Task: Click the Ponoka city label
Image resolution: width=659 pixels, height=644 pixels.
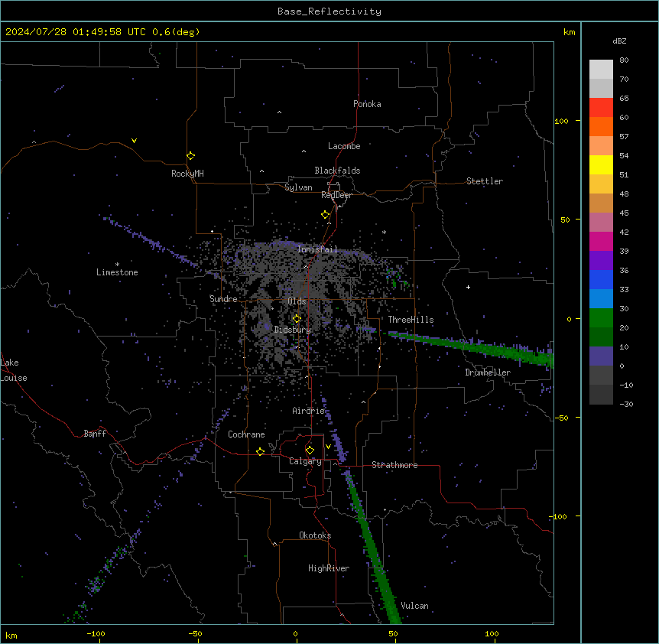Action: pyautogui.click(x=367, y=104)
